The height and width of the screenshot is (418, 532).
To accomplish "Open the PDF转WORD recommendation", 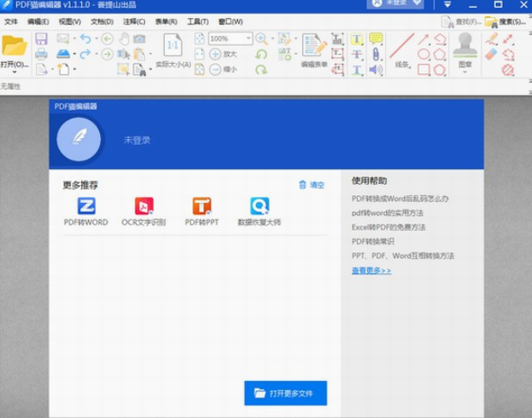I will 86,212.
